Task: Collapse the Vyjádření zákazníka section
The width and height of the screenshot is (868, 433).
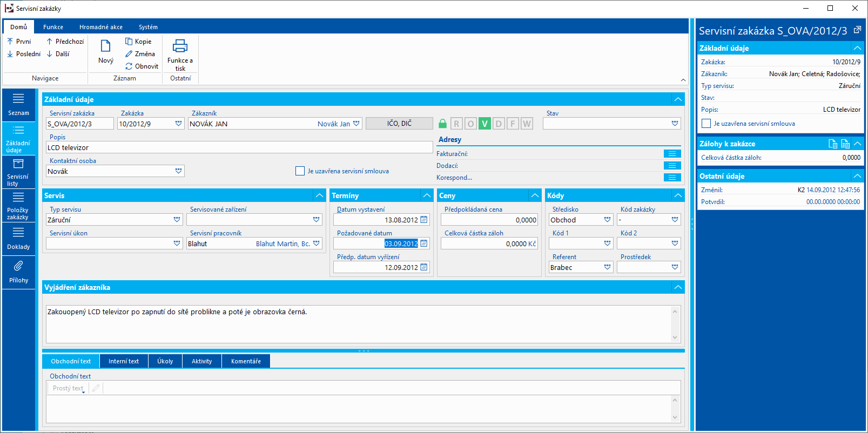Action: coord(678,287)
